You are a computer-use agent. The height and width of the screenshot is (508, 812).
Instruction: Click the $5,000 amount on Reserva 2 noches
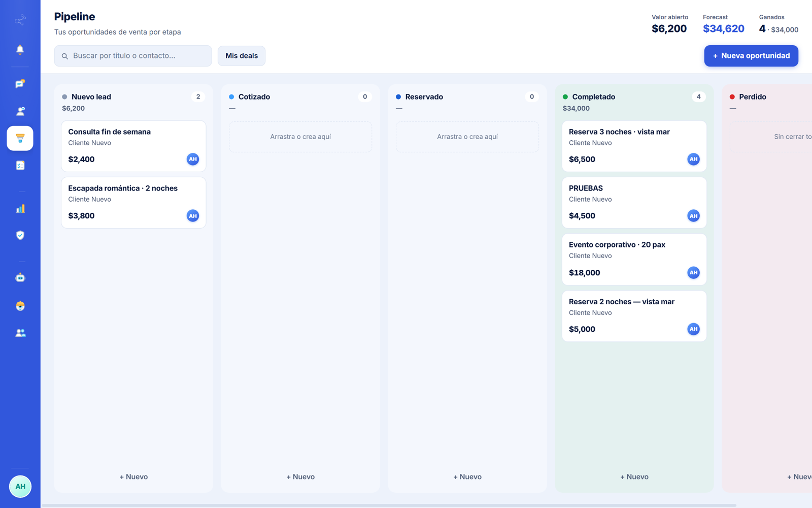(582, 329)
